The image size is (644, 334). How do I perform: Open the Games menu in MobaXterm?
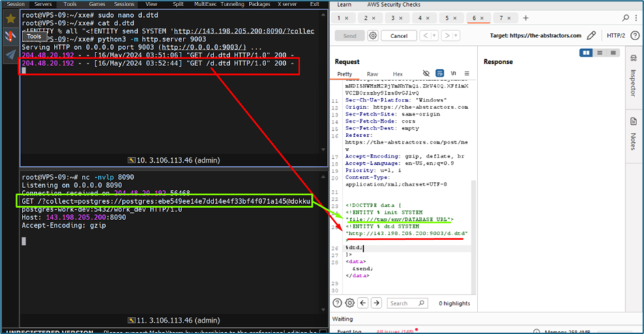(x=97, y=4)
